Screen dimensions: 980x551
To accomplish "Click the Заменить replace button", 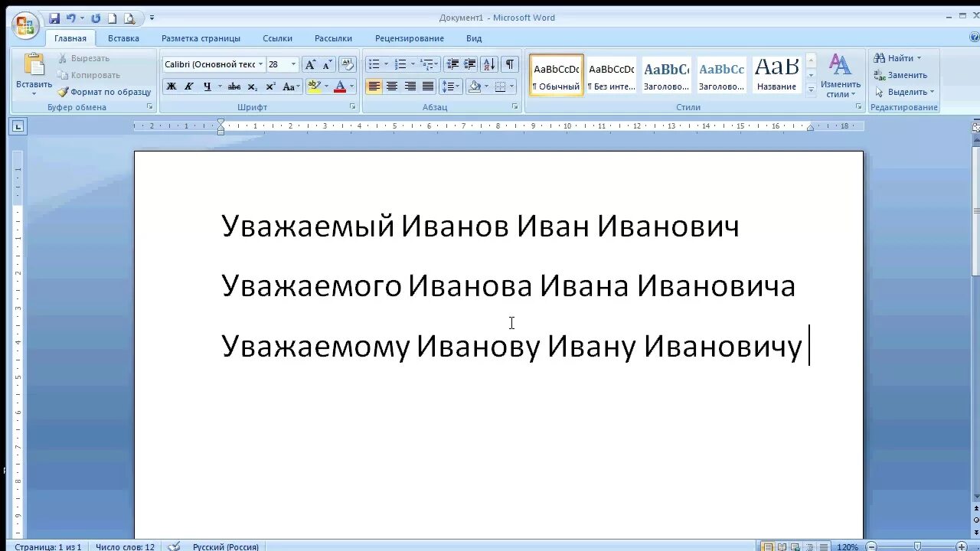I will (x=900, y=75).
